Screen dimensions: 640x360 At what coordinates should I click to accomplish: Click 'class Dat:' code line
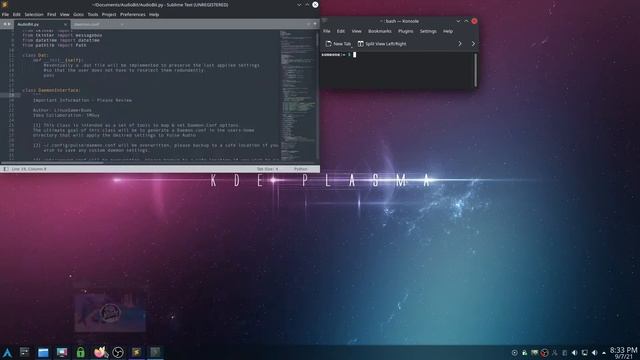(x=36, y=55)
